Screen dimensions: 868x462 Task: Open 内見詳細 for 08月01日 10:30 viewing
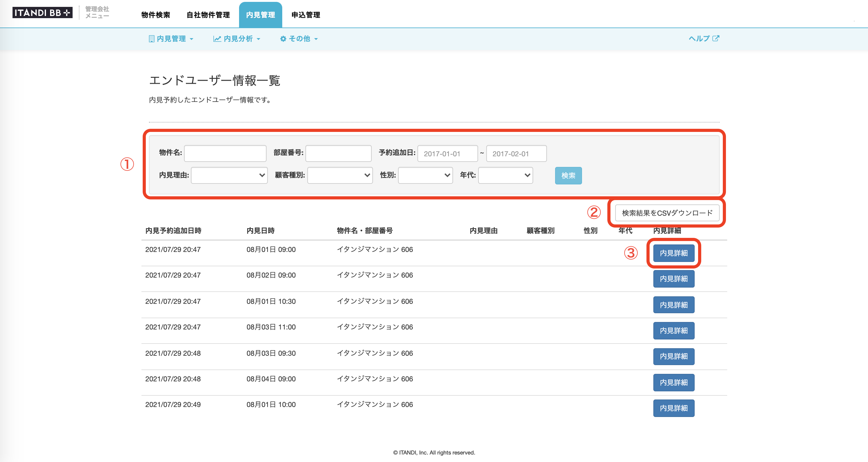click(674, 305)
